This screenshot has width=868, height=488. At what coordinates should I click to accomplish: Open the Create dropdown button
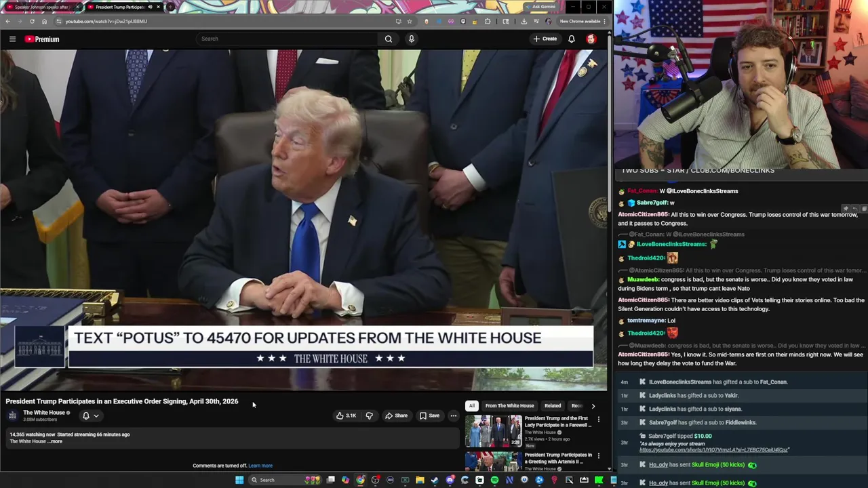pyautogui.click(x=545, y=39)
